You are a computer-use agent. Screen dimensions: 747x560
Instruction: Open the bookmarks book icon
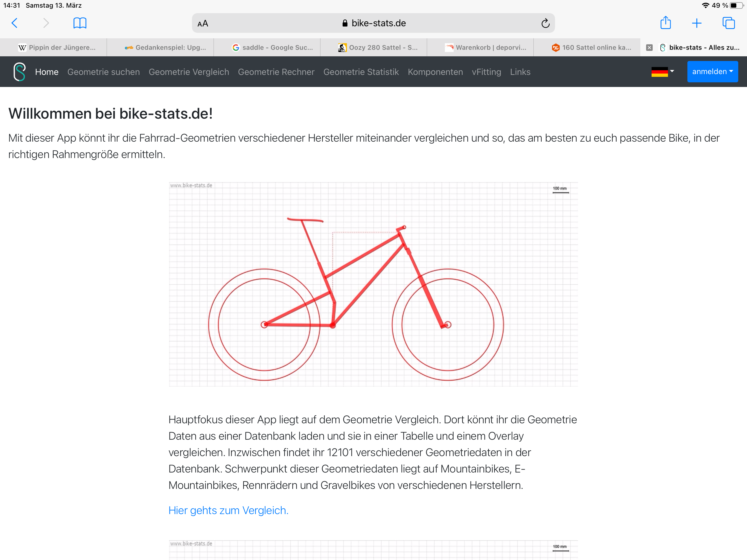coord(80,23)
